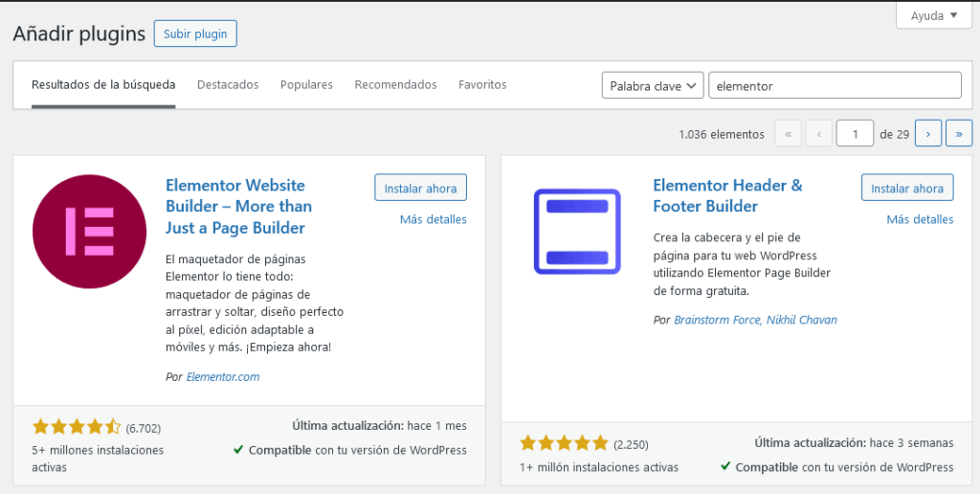Switch to the Recomendados tab

[395, 84]
